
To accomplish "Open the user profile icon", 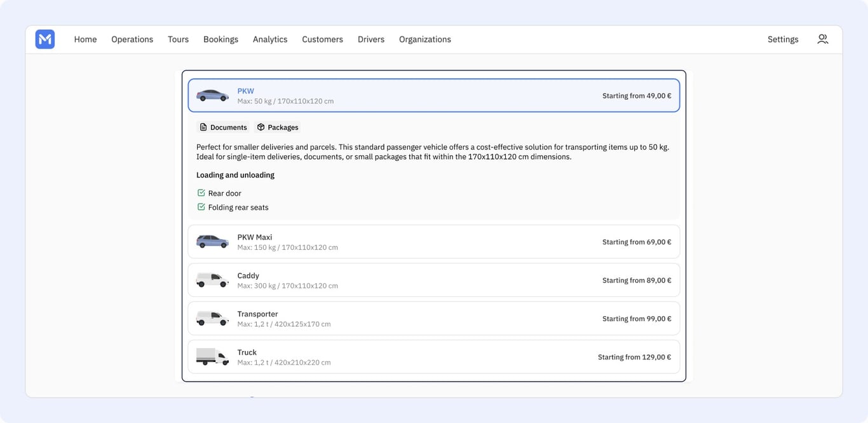I will 822,39.
